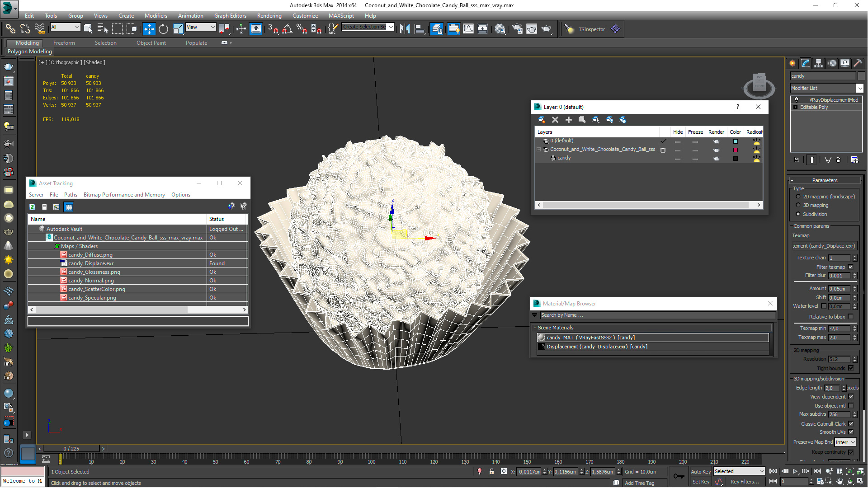Open the Utilities hammer panel tab

[x=858, y=63]
